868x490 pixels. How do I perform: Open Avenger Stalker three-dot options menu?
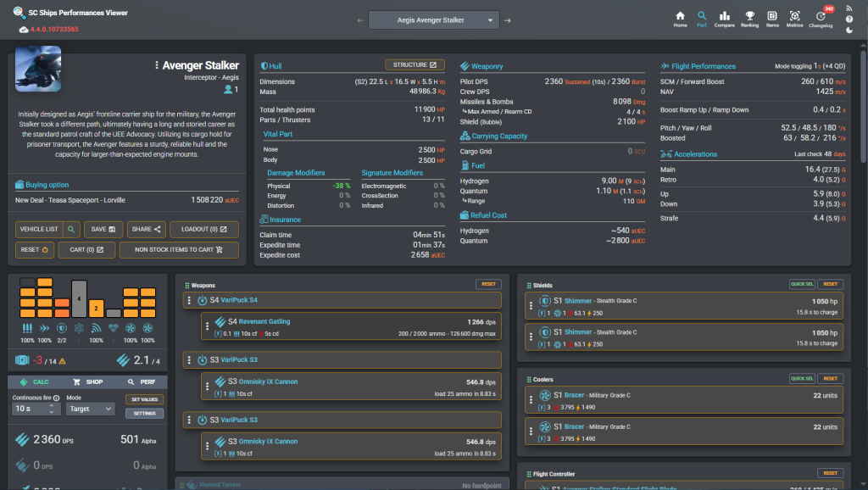pyautogui.click(x=156, y=65)
